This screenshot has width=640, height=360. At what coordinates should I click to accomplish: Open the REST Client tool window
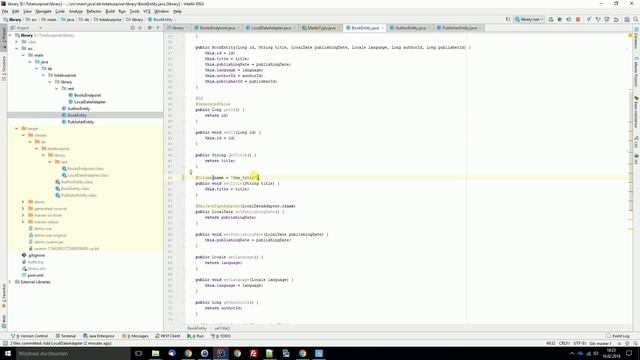click(x=168, y=336)
